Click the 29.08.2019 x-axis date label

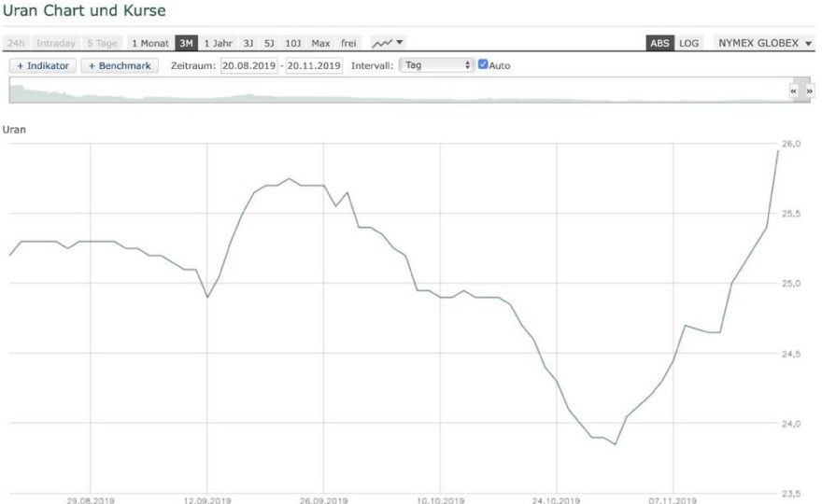[91, 500]
